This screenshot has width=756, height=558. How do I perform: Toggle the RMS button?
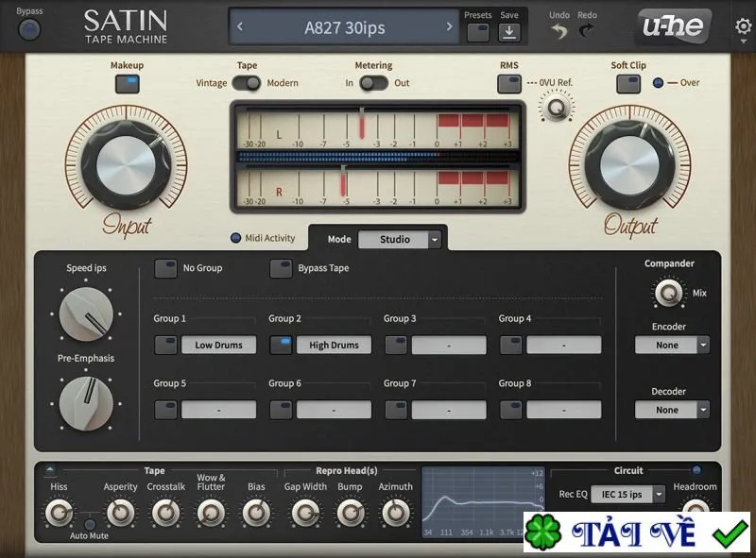click(509, 84)
